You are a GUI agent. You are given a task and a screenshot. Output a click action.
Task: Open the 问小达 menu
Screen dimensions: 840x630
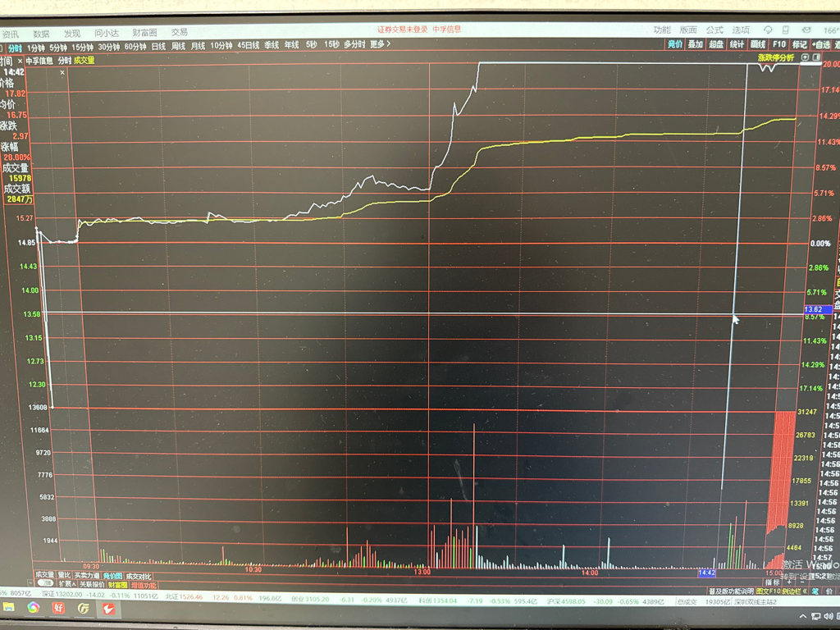pyautogui.click(x=107, y=33)
